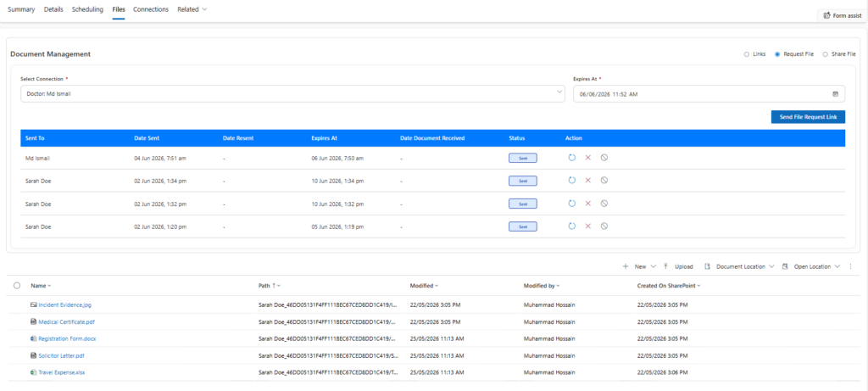Open the Solicitor Letter.pdf link

61,355
